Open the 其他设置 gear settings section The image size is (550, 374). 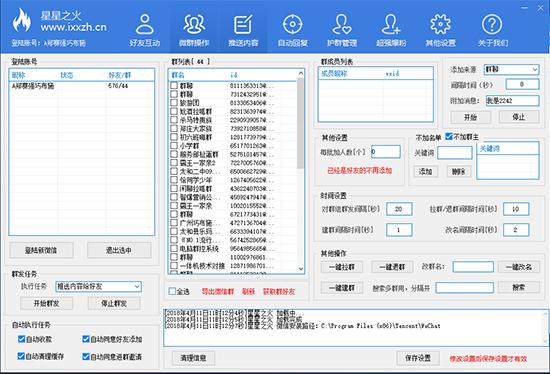tap(441, 31)
